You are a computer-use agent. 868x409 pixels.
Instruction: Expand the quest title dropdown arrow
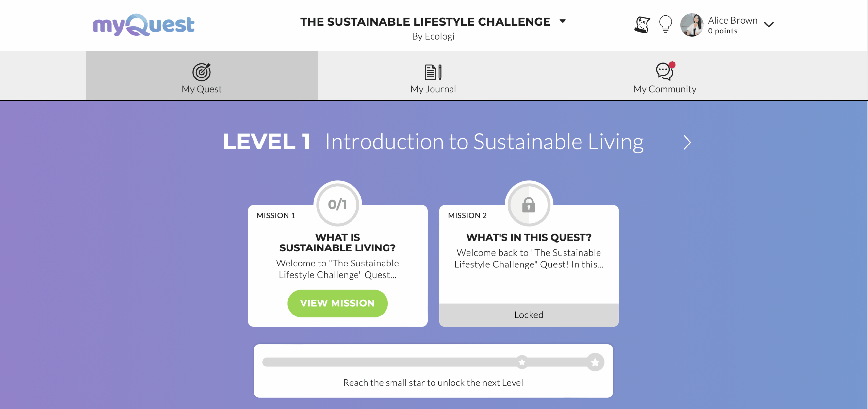click(x=562, y=21)
